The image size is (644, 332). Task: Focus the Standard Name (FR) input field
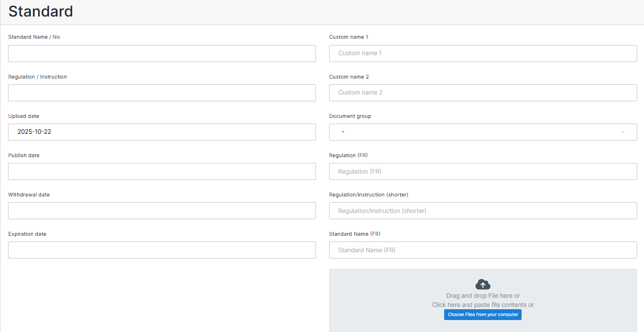[x=482, y=250]
